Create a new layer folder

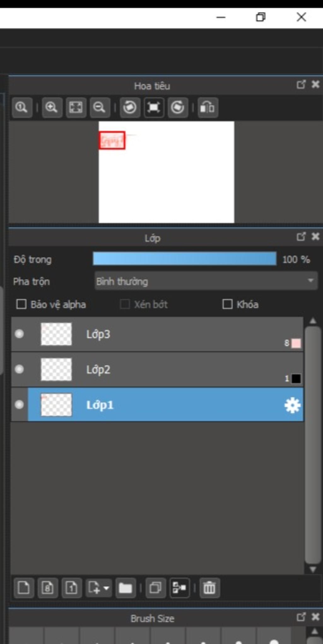pos(126,588)
